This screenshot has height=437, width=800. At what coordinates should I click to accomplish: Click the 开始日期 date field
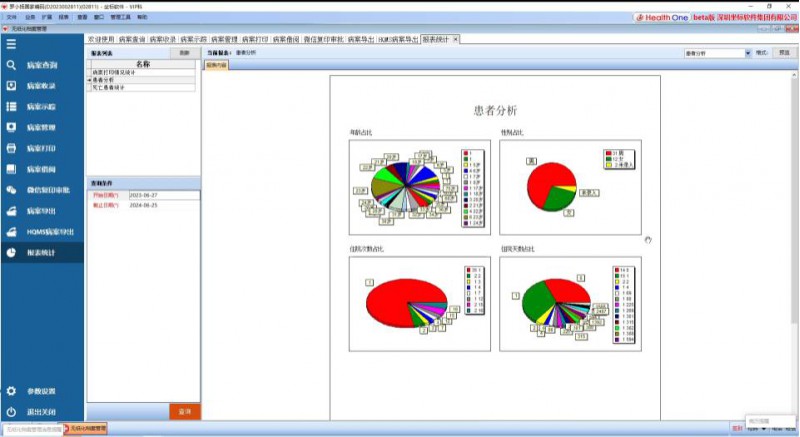coord(162,195)
